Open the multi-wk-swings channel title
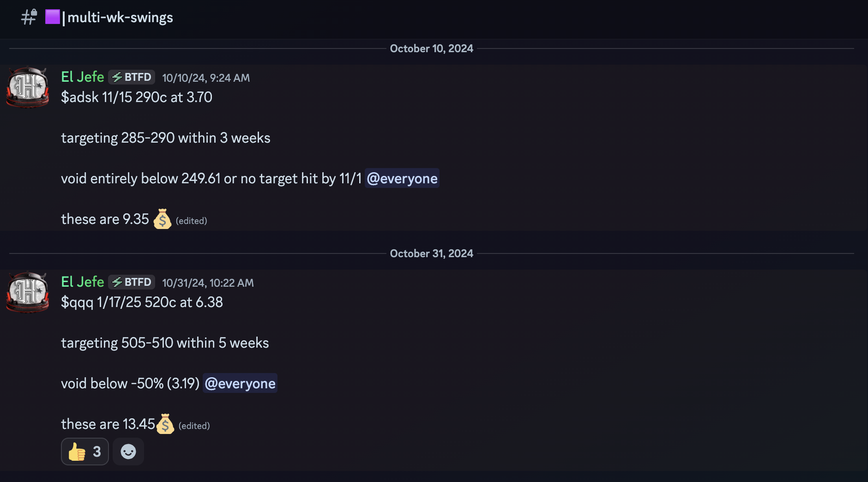868x482 pixels. pos(120,18)
